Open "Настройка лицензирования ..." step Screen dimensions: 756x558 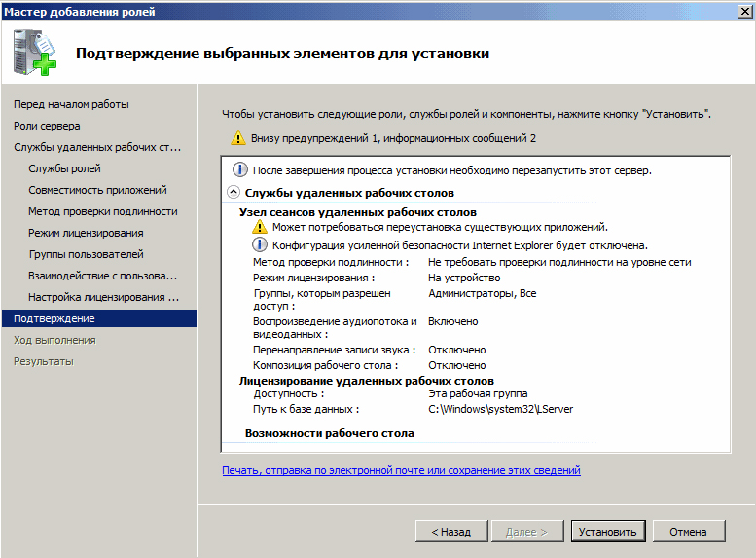click(x=104, y=297)
